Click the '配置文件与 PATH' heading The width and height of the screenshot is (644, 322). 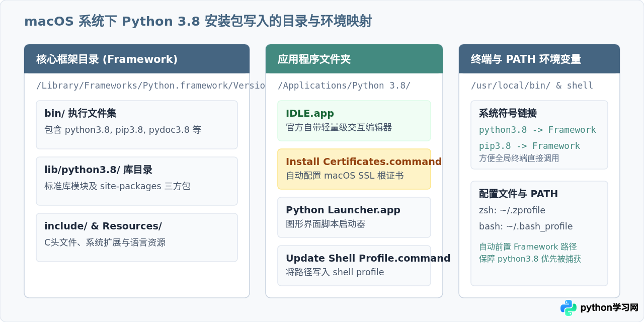pos(518,194)
